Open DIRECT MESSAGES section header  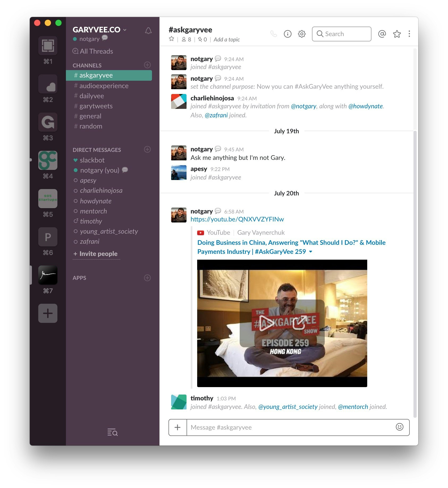[97, 150]
